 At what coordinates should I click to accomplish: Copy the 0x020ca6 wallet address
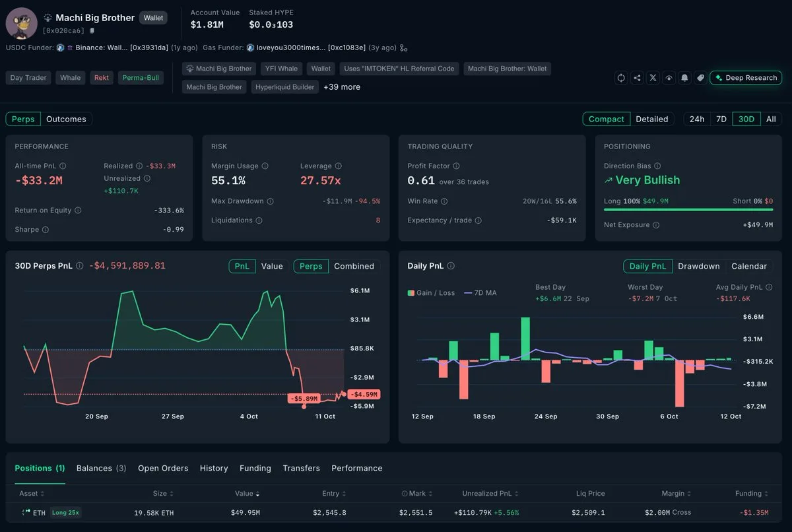tap(92, 30)
